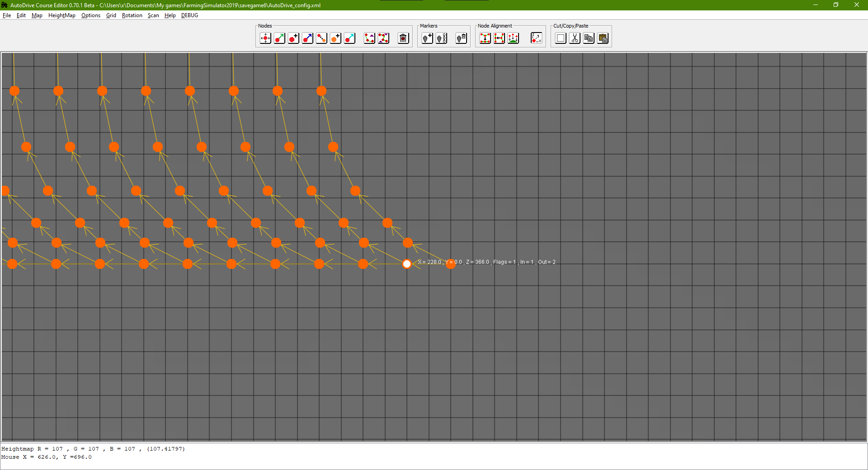Click the Copy icon

(589, 38)
